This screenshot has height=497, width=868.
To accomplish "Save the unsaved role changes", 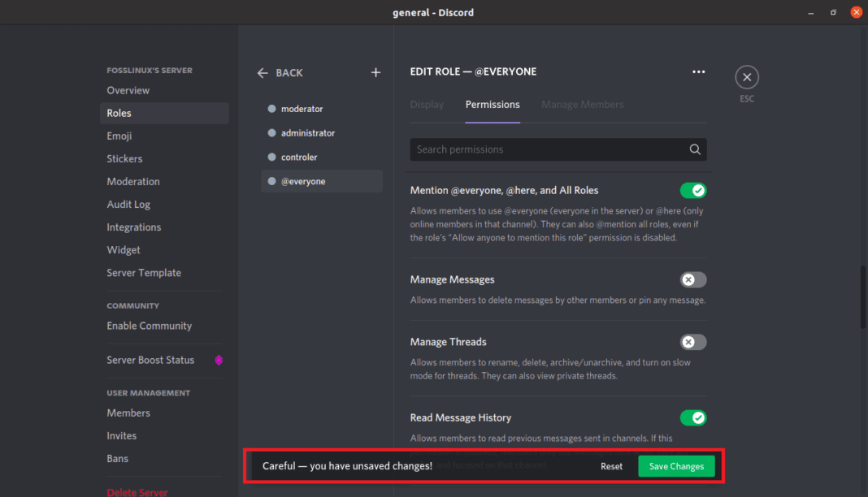I will [x=676, y=466].
